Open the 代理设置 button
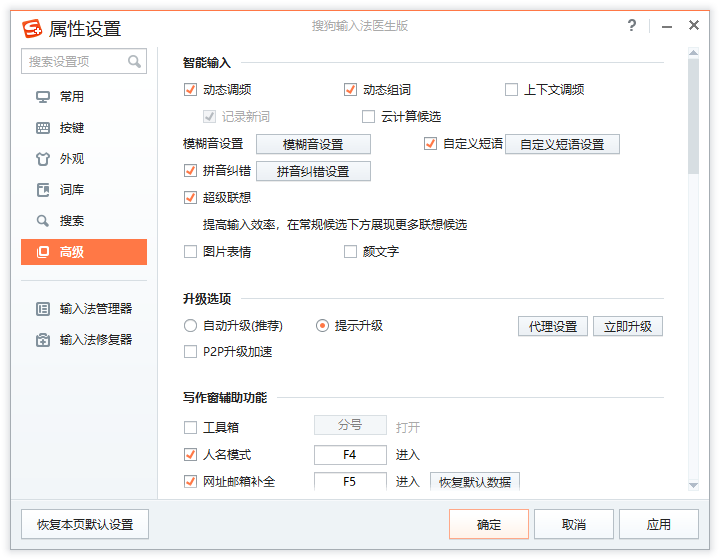This screenshot has height=560, width=720. 553,326
